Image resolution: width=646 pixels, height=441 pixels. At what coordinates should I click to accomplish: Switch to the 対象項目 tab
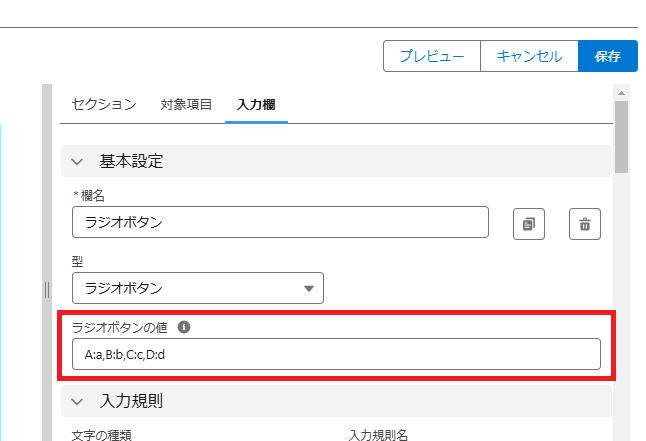186,104
